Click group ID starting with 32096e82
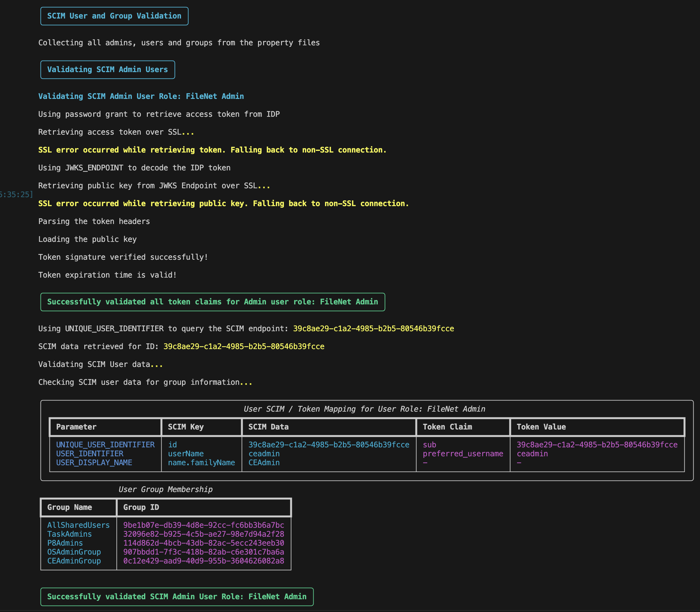 (x=204, y=534)
